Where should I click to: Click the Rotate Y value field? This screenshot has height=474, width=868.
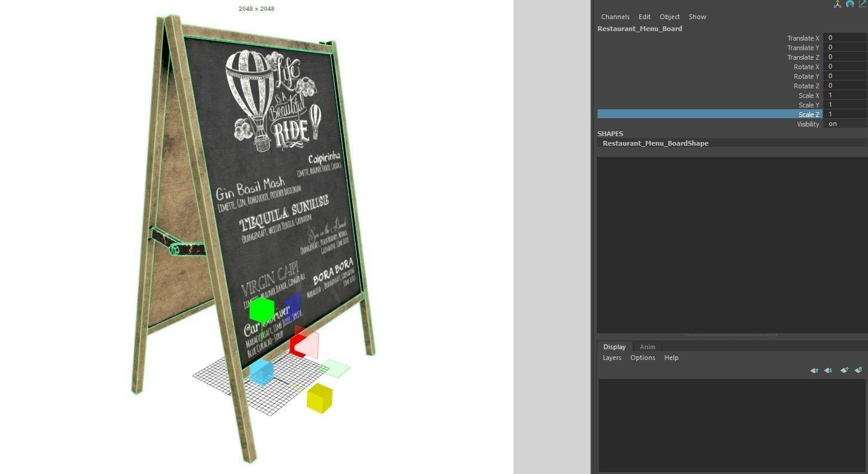[845, 76]
